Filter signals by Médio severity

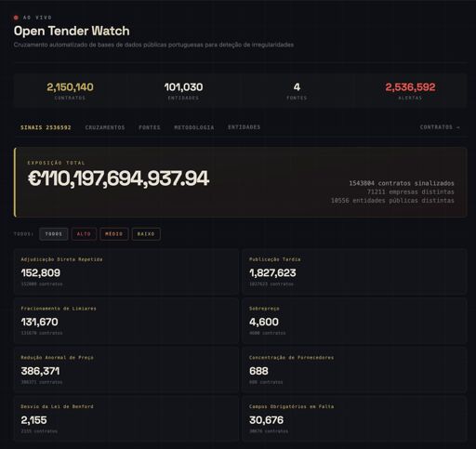click(114, 234)
